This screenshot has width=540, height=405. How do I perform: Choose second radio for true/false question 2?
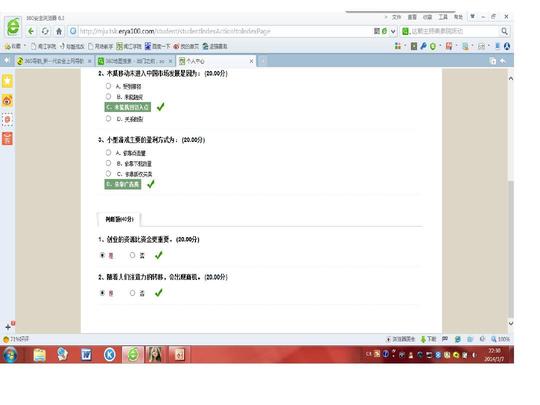[132, 293]
